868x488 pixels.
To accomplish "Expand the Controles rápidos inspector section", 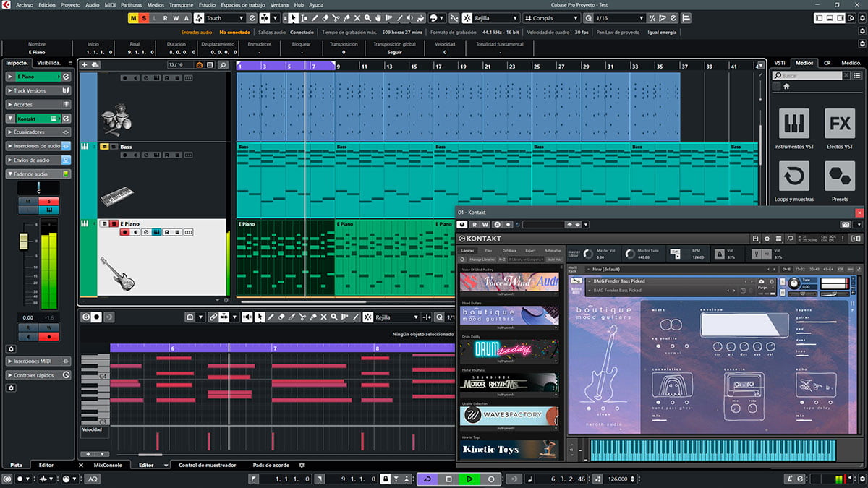I will pos(38,375).
